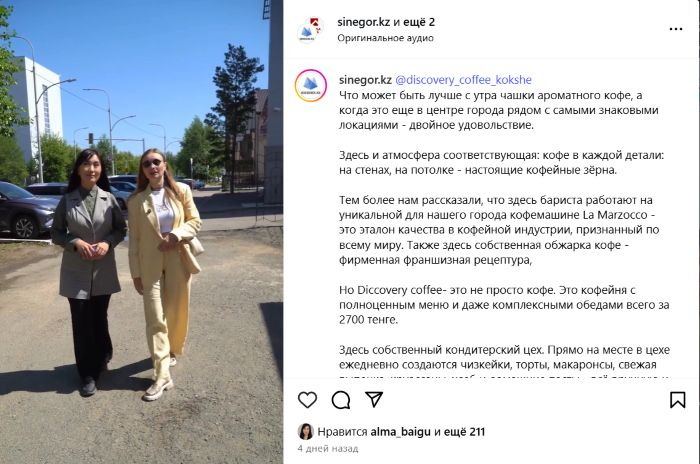The width and height of the screenshot is (700, 464).
Task: Click the '4 дней назад' timestamp
Action: 328,448
